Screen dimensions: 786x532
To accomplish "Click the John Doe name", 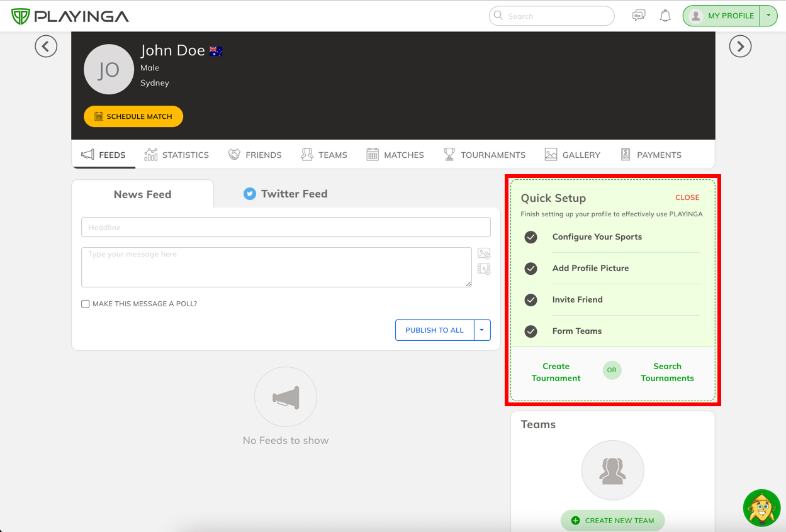I will pos(173,50).
